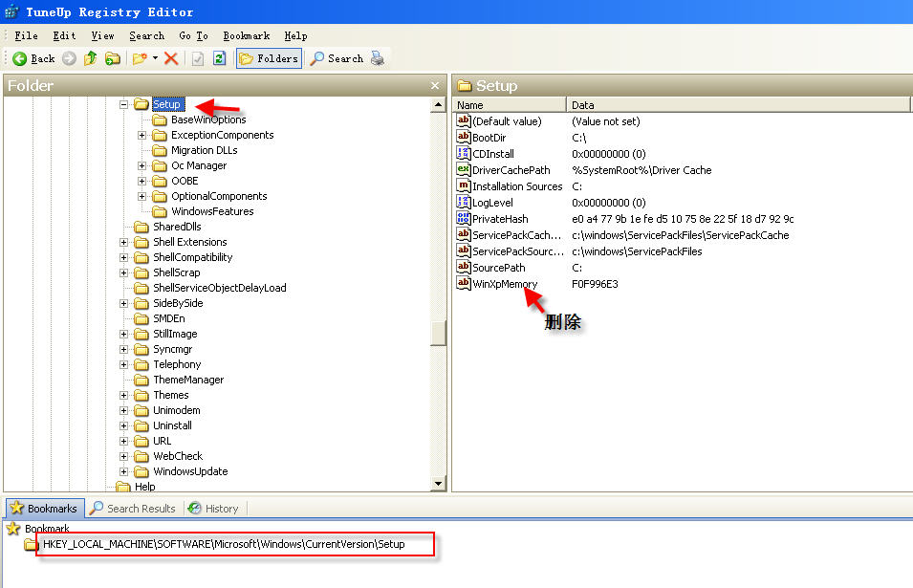Switch to the Bookmarks tab
The width and height of the screenshot is (913, 588).
45,509
